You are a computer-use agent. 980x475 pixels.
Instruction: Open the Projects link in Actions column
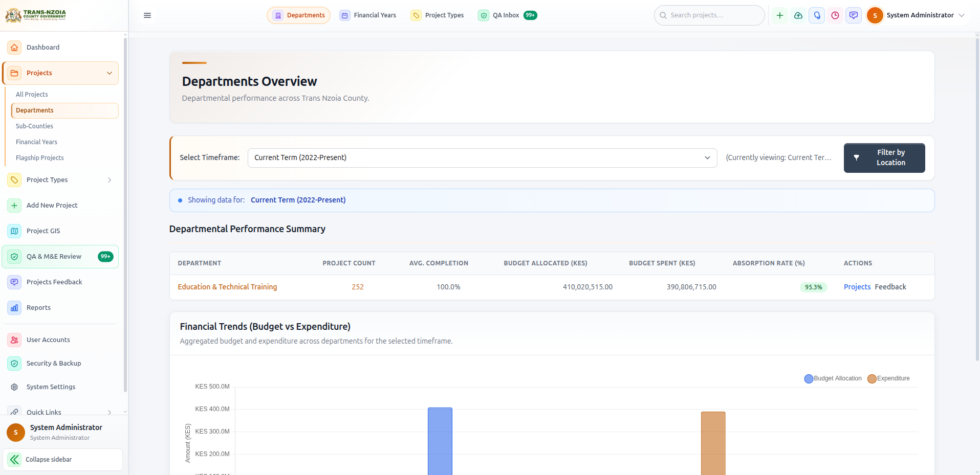click(857, 287)
